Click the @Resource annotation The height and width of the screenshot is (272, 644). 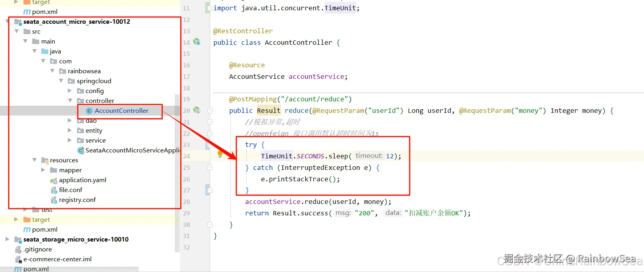pos(247,65)
